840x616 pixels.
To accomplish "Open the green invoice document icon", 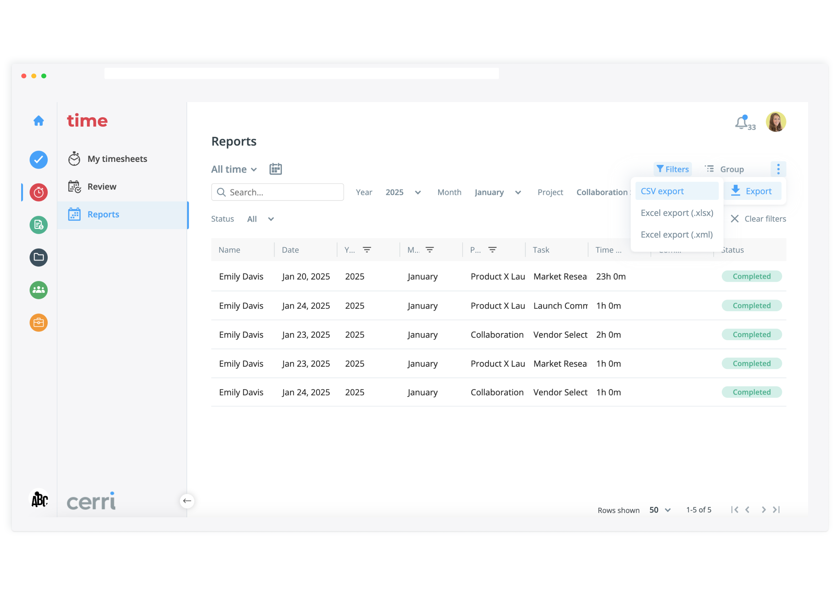I will 39,225.
